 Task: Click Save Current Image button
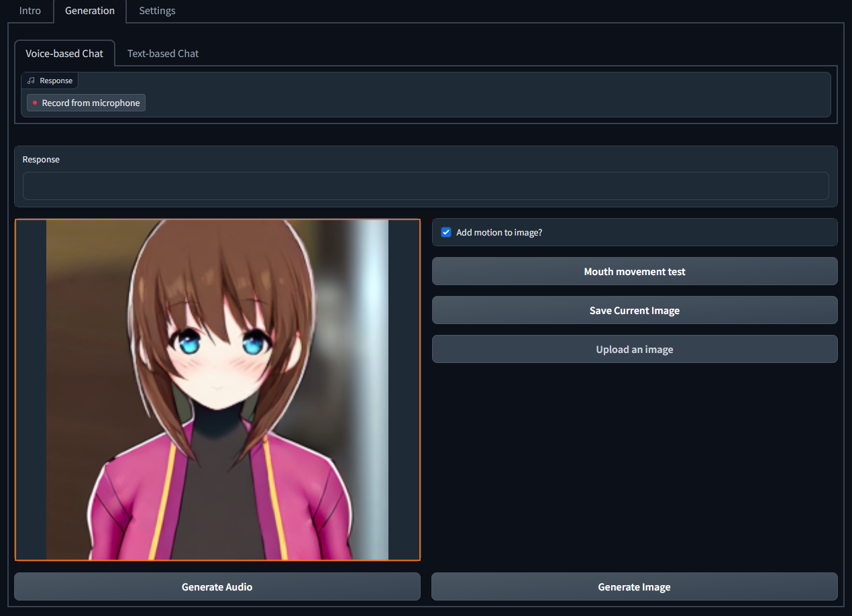coord(635,310)
